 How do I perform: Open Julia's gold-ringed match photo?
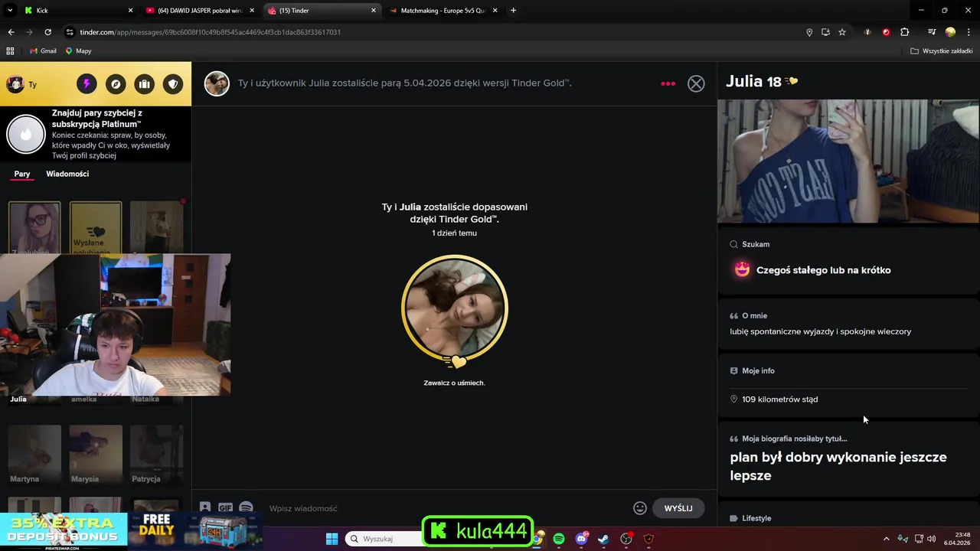pyautogui.click(x=455, y=308)
